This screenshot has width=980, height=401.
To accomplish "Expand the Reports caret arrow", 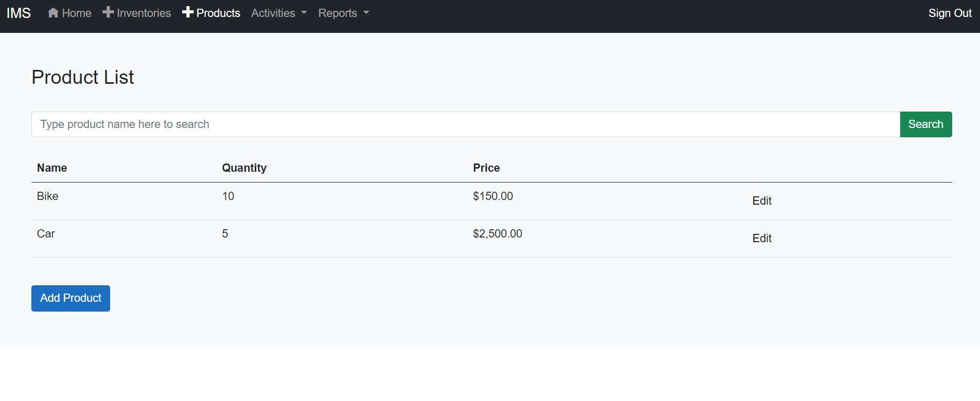I will pos(366,14).
